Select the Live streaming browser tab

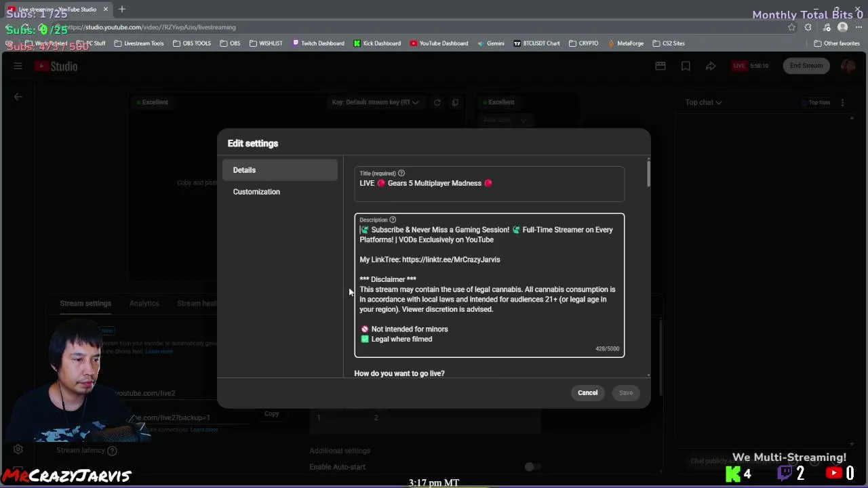click(x=57, y=9)
